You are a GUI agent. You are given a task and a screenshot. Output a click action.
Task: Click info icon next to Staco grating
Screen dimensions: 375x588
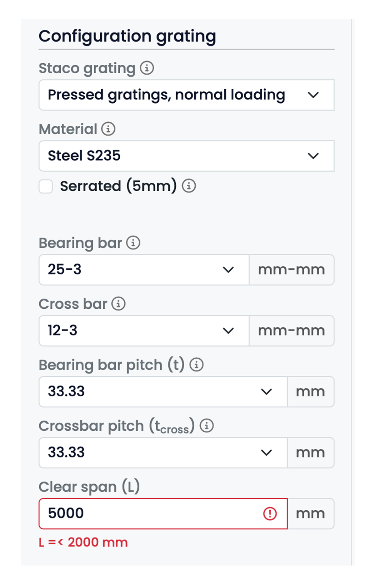pyautogui.click(x=147, y=68)
